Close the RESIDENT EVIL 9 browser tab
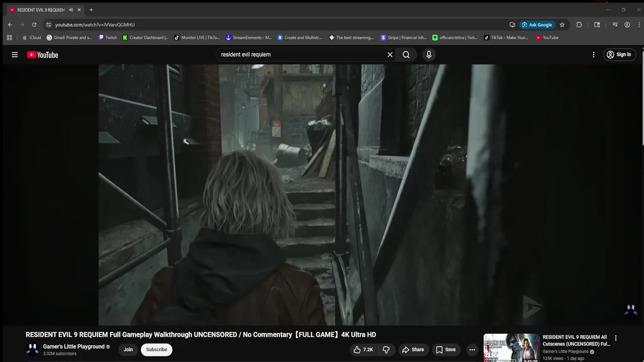644x362 pixels. click(x=79, y=10)
